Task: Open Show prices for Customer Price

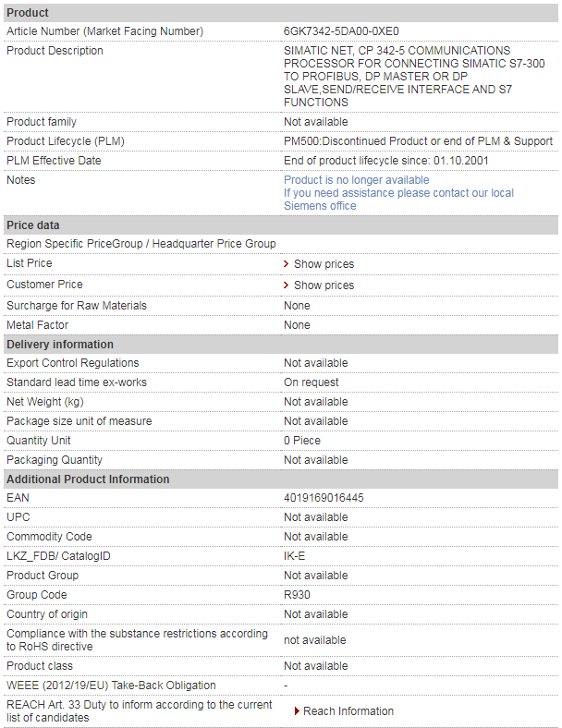Action: 324,285
